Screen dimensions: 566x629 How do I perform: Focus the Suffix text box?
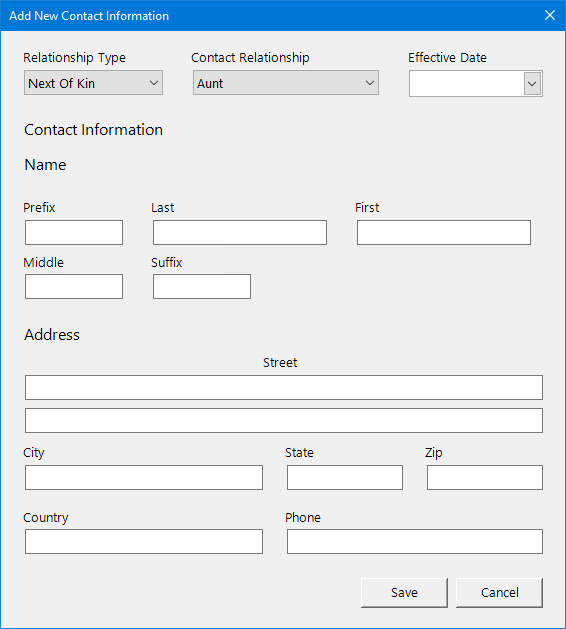[202, 286]
